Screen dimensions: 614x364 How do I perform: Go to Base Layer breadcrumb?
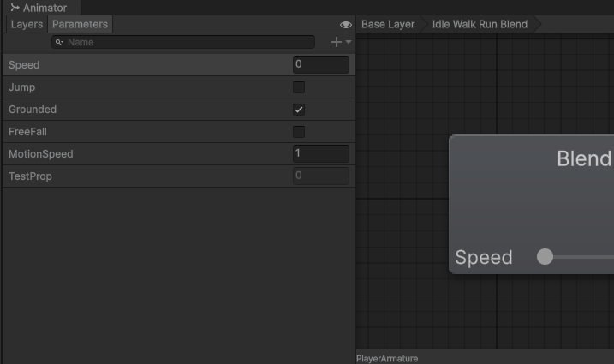(388, 24)
